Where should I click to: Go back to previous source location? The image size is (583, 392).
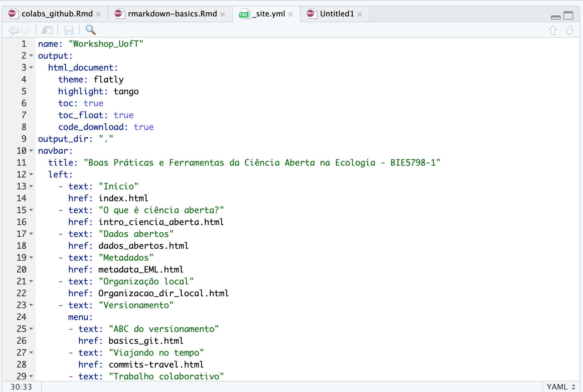tap(13, 30)
